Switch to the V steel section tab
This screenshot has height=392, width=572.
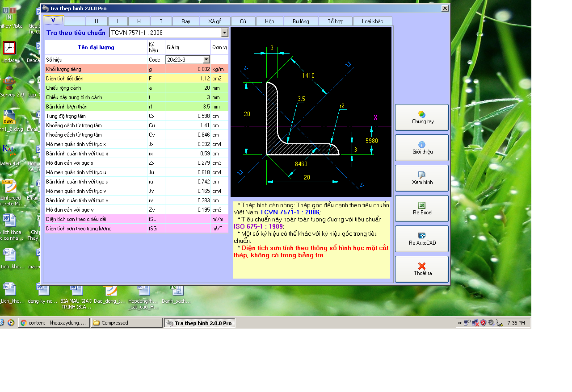click(53, 21)
